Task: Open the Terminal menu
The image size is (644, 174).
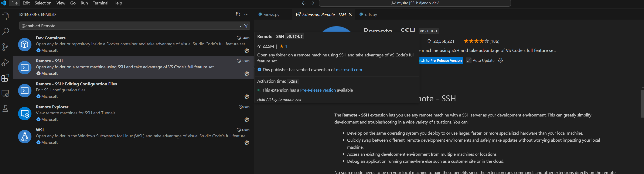Action: tap(100, 3)
